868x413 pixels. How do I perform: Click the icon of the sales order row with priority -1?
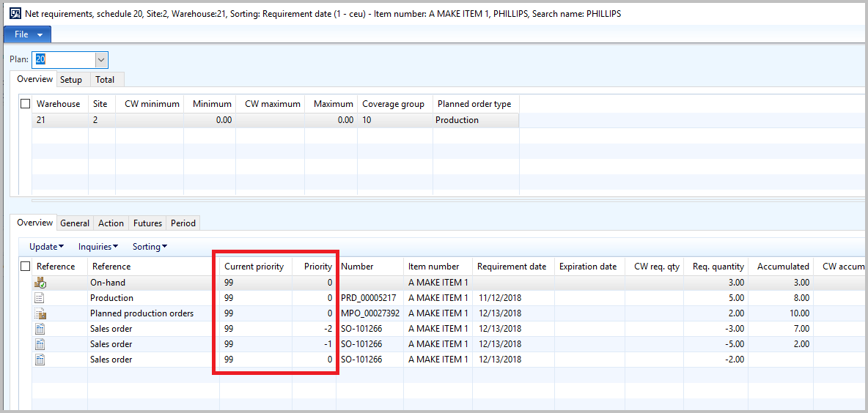point(40,344)
